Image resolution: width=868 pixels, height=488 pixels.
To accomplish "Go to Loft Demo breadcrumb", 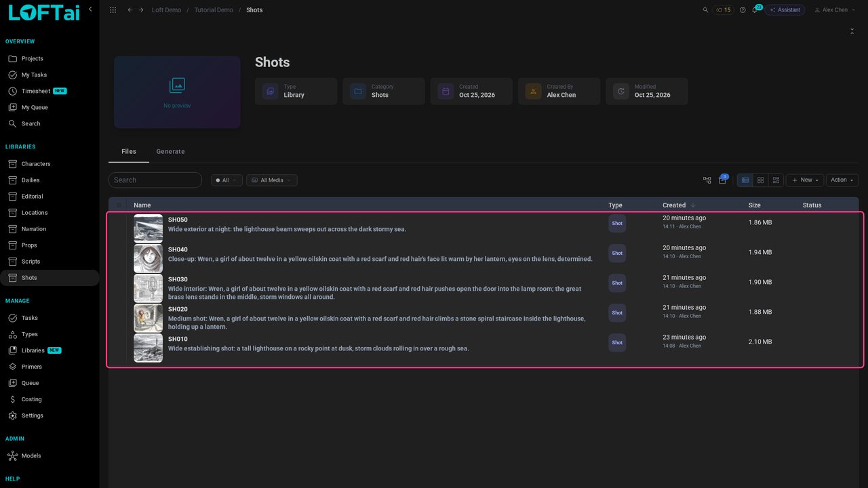I will [166, 10].
